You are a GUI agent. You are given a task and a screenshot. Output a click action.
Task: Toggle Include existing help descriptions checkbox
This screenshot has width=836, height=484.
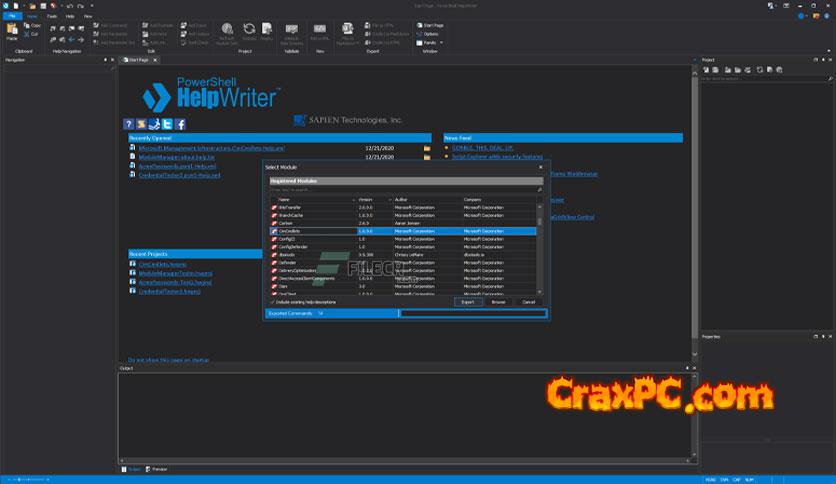(x=272, y=301)
